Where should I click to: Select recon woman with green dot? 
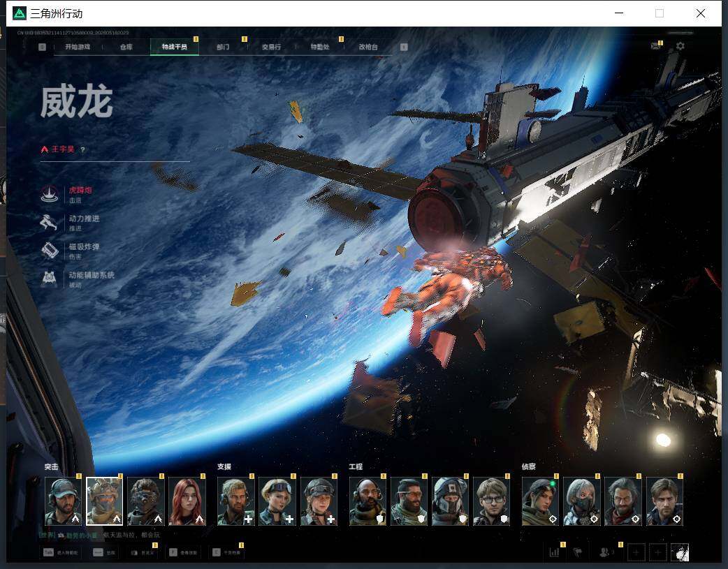pos(541,501)
